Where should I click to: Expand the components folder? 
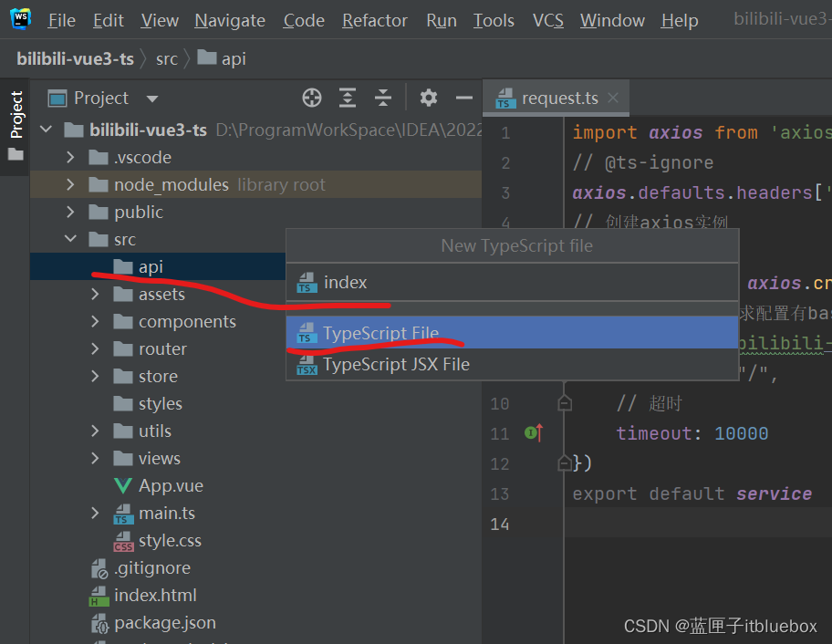coord(95,321)
